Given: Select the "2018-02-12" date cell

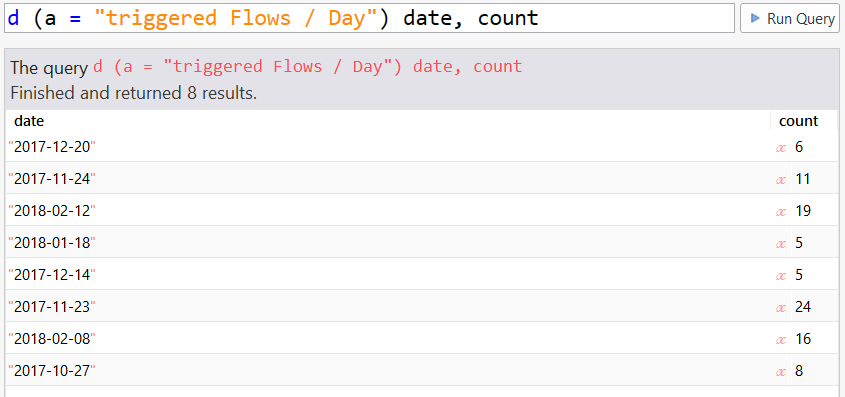Looking at the screenshot, I should [x=52, y=211].
